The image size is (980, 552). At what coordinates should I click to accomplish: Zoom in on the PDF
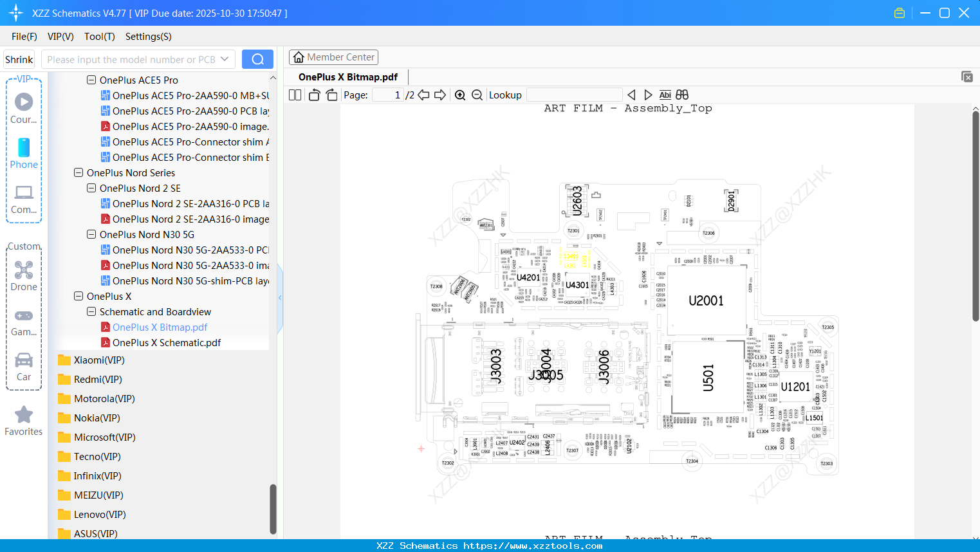point(460,95)
